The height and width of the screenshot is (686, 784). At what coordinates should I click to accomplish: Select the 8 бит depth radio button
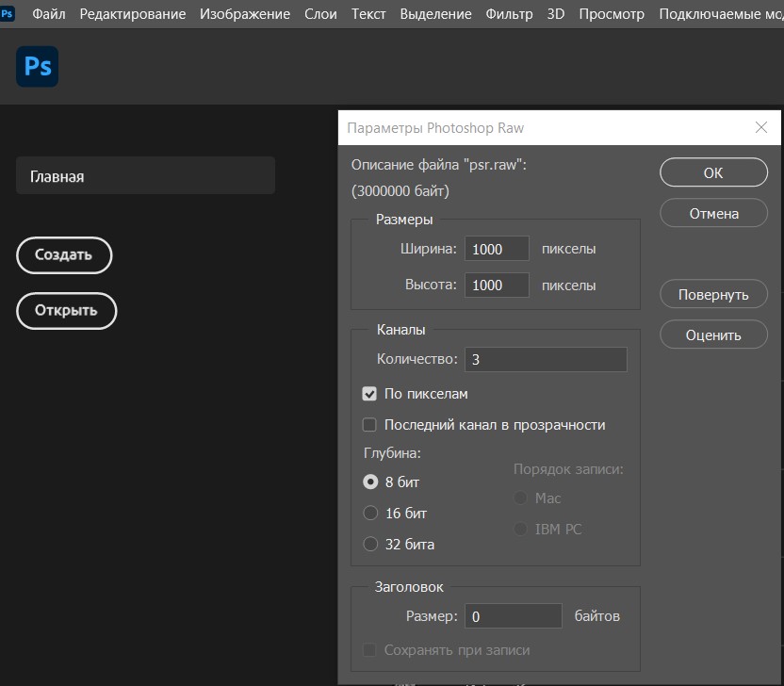(370, 482)
